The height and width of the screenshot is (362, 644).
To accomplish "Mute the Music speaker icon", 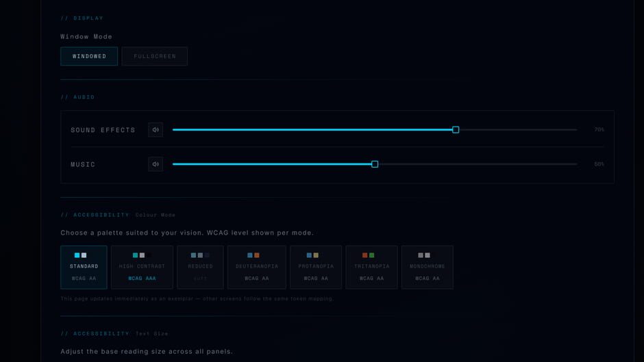I will 156,164.
